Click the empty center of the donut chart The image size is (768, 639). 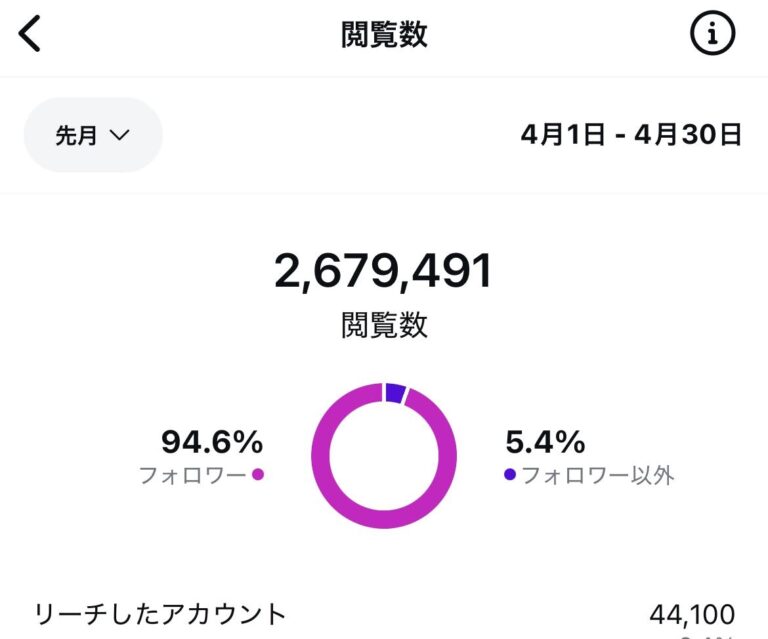[384, 456]
